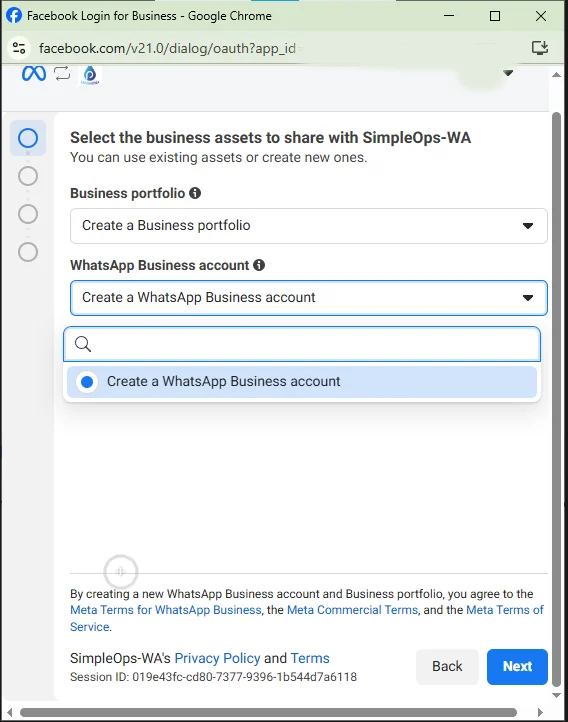Screen dimensions: 568x722
Task: Click the Back button
Action: pos(447,666)
